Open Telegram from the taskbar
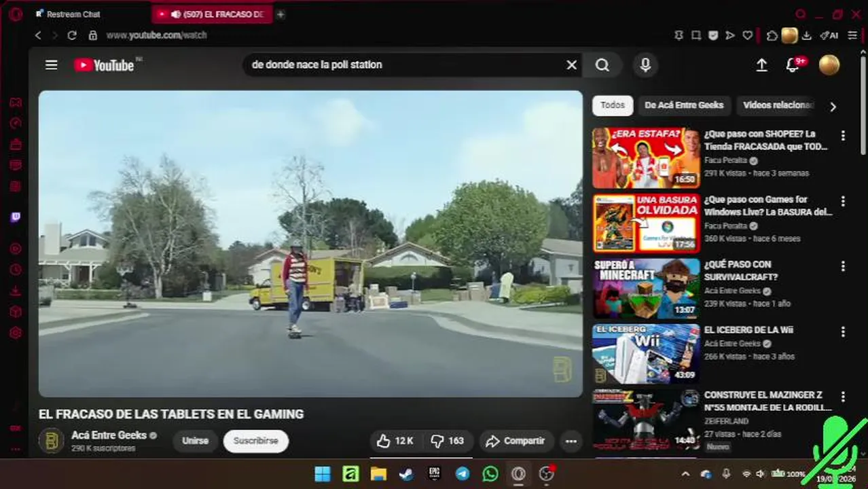The width and height of the screenshot is (868, 489). 463,474
